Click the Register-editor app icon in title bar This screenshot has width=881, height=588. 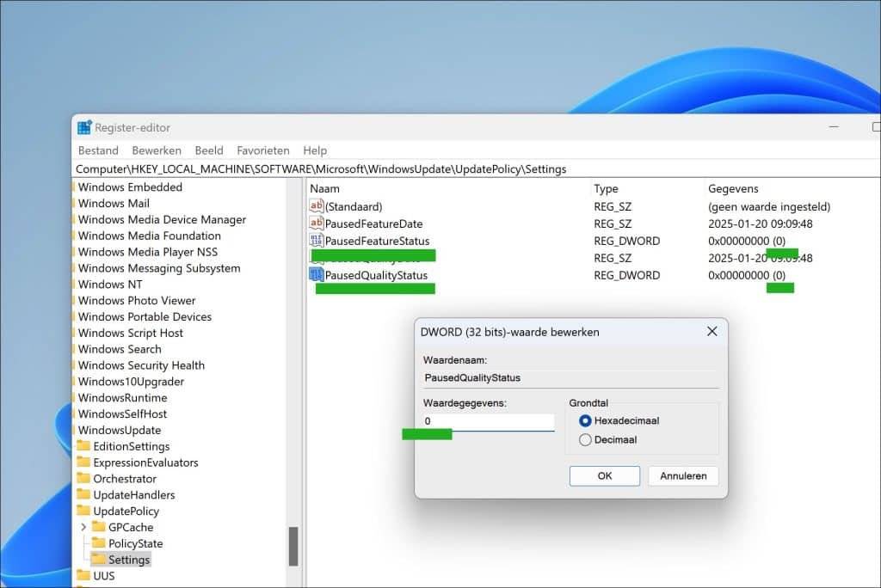click(x=84, y=127)
